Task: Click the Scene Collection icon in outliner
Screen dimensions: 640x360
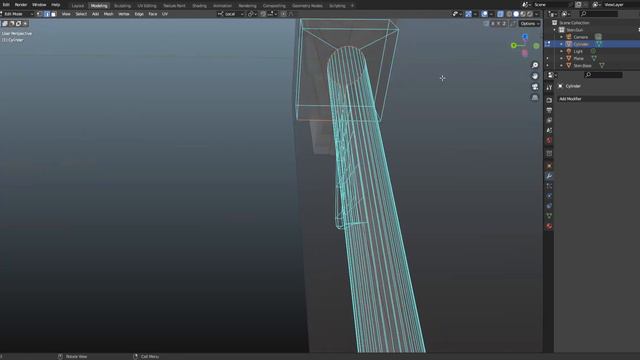Action: click(555, 23)
